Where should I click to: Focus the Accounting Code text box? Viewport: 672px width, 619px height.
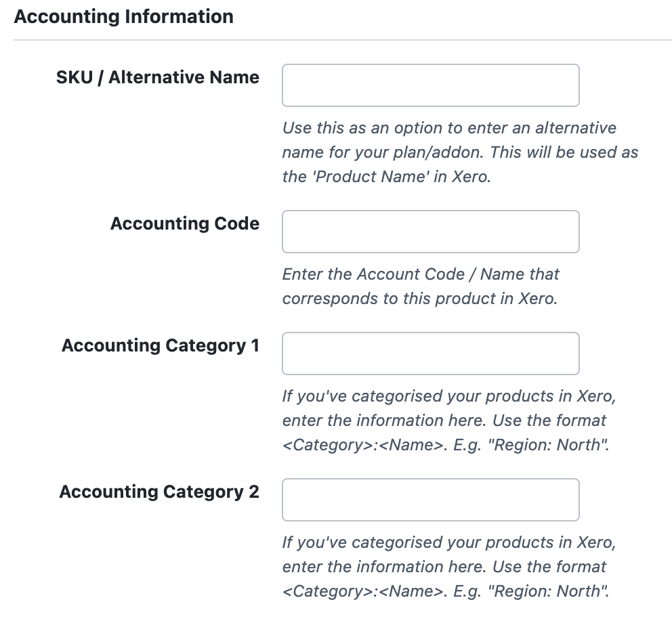pos(430,232)
